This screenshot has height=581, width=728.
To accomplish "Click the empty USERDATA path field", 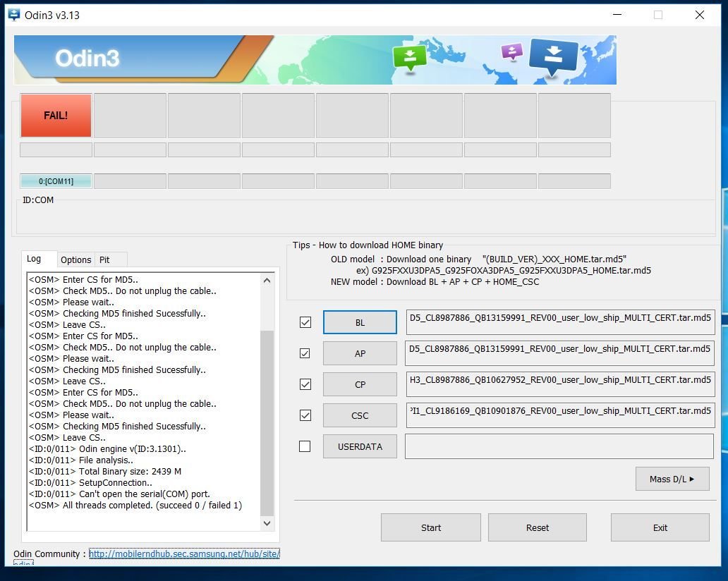I will pos(559,446).
